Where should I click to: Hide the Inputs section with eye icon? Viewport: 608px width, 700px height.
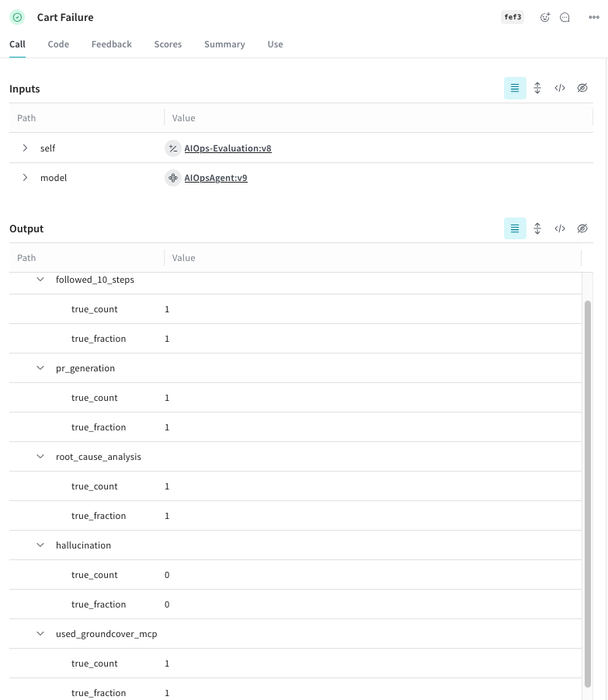582,89
